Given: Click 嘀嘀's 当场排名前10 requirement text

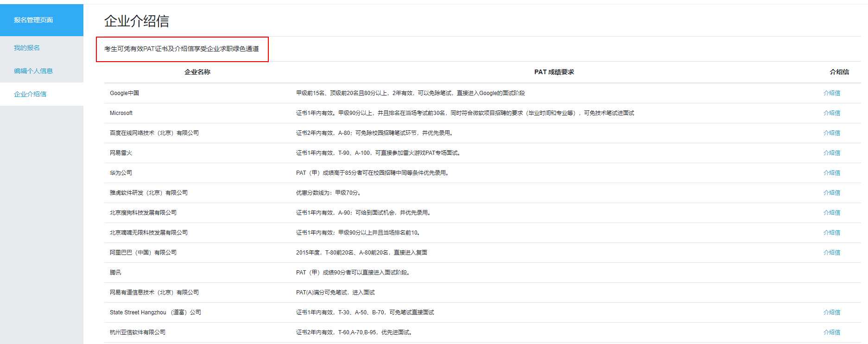Looking at the screenshot, I should 359,233.
